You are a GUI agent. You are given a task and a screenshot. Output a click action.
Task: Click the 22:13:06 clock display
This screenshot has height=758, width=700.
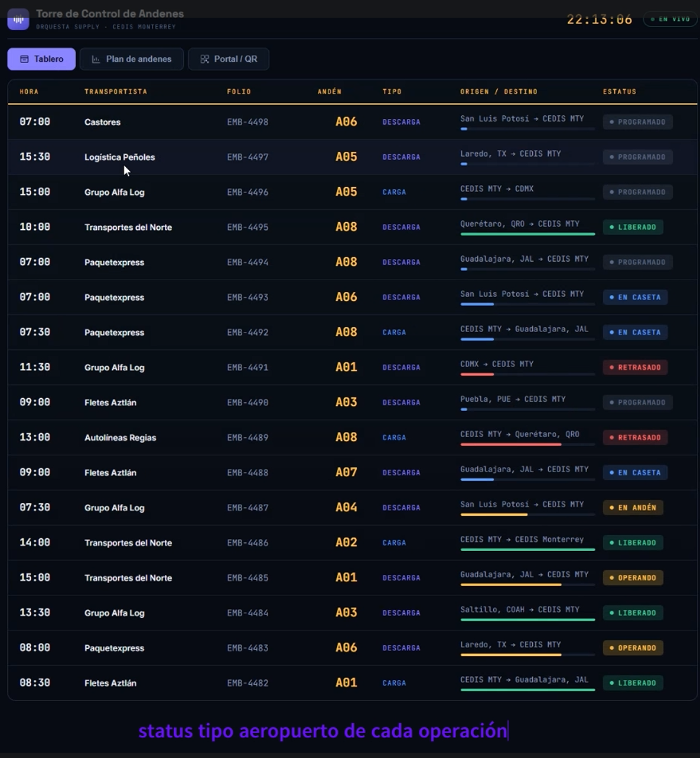(x=600, y=19)
